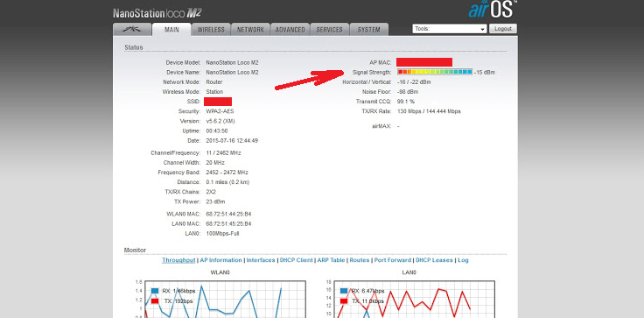Select the LAN0 MAC address value
This screenshot has width=644, height=318.
[x=228, y=223]
